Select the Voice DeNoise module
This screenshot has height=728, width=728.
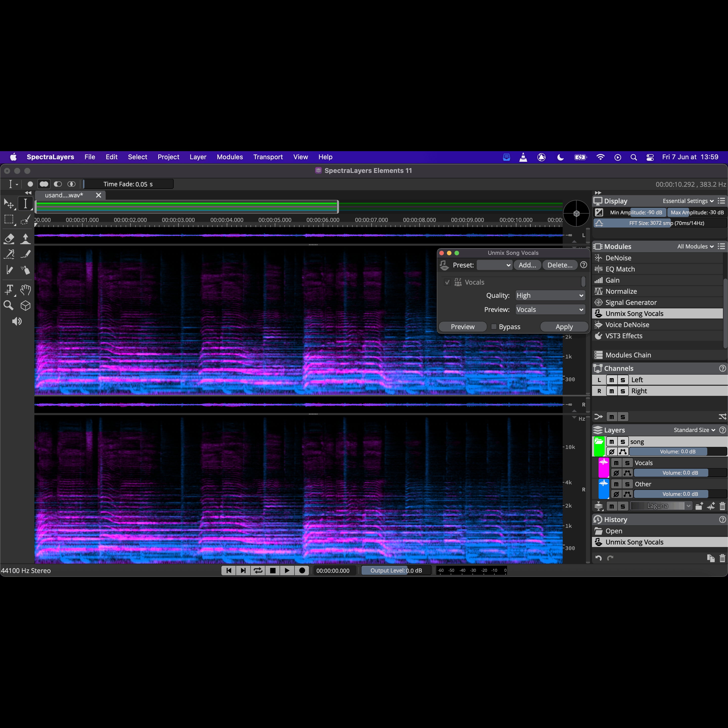657,325
